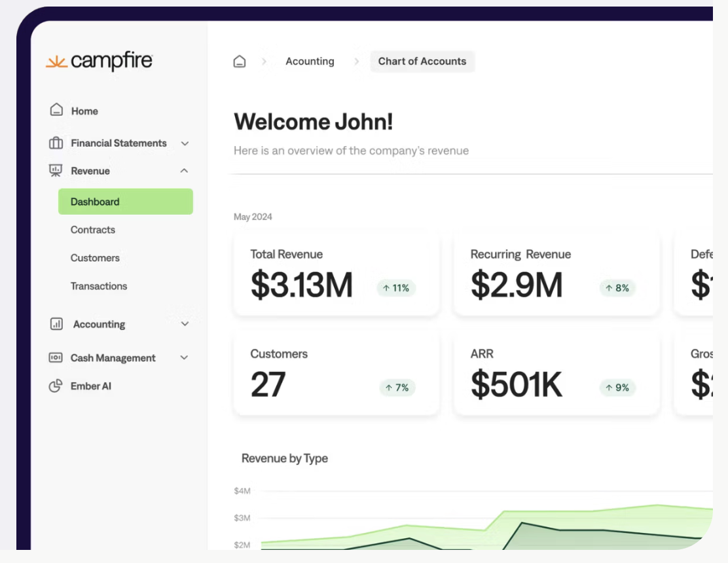
Task: Click the Revenue by Type heading
Action: (285, 458)
